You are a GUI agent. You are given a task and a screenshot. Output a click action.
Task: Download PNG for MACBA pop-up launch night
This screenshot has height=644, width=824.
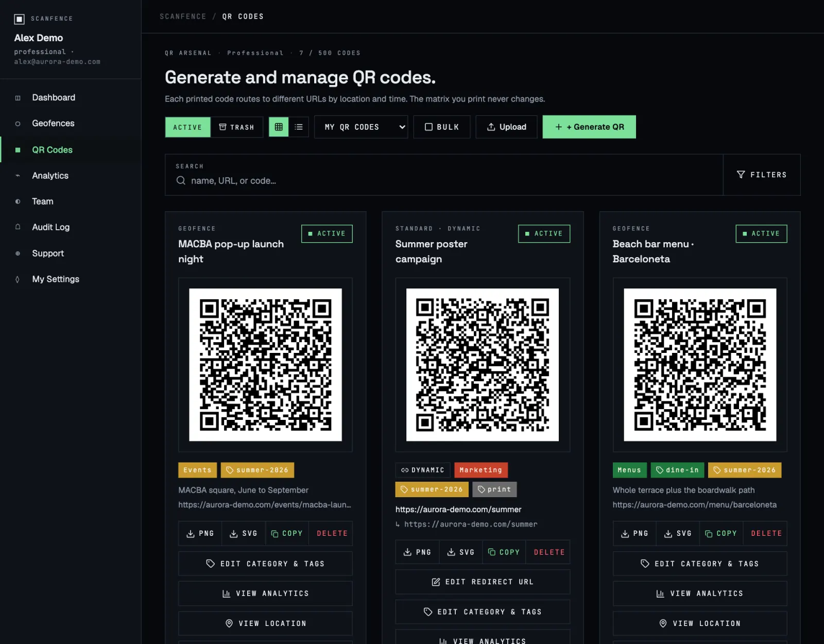(x=200, y=533)
